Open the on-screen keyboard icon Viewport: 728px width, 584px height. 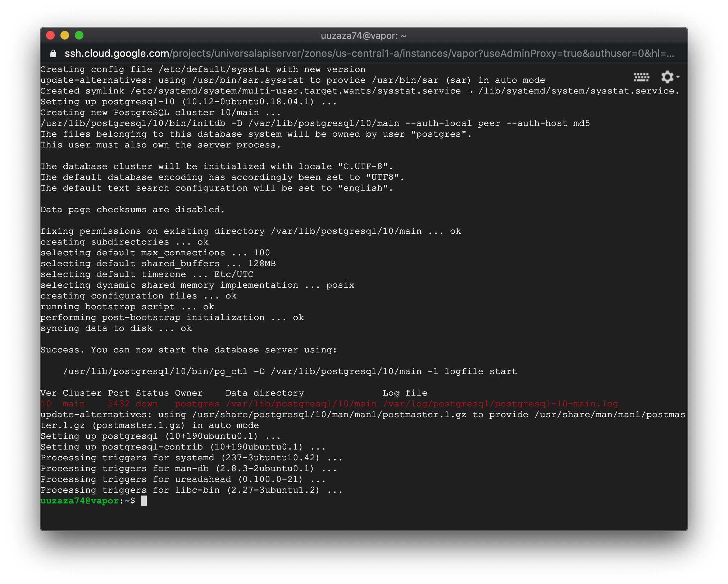click(x=641, y=77)
